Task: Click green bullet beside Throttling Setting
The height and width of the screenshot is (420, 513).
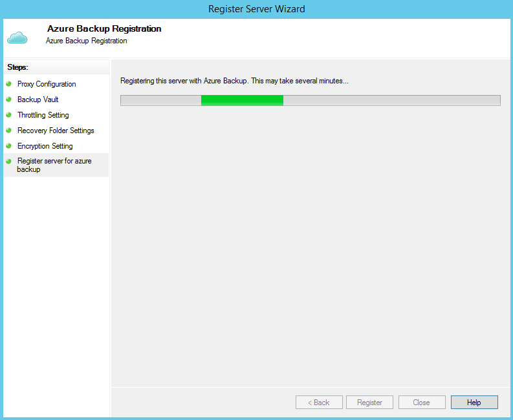Action: (x=9, y=115)
